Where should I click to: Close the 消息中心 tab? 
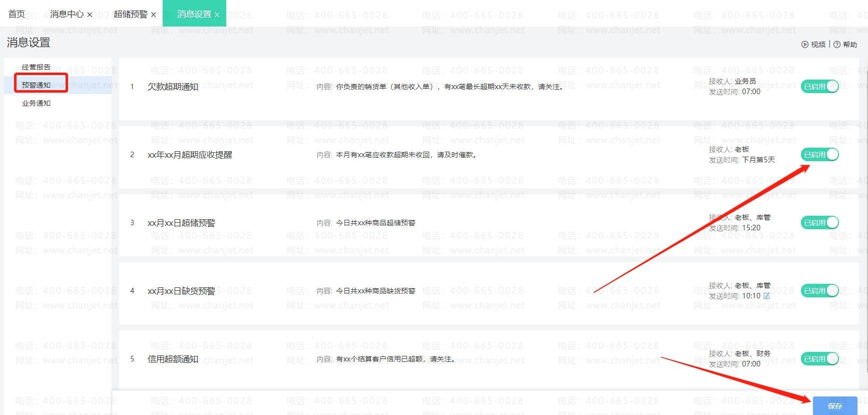point(90,15)
